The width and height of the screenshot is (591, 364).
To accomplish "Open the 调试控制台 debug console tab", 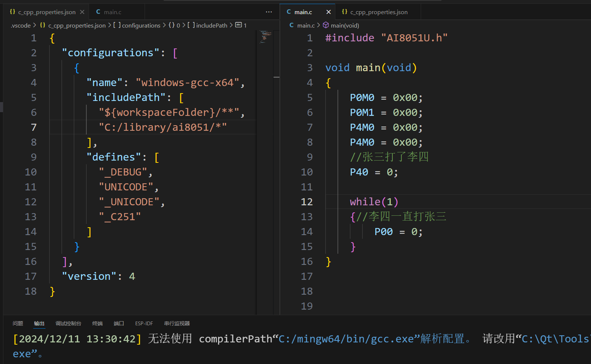I will tap(68, 323).
